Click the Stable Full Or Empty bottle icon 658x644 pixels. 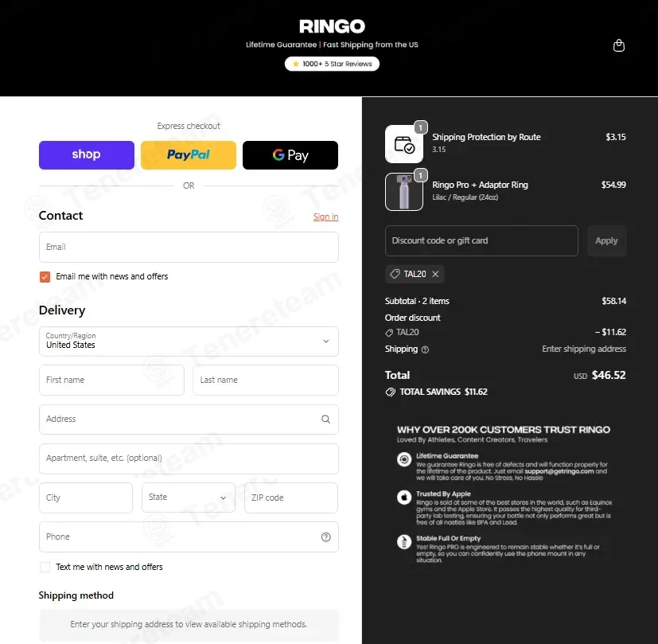pos(404,541)
